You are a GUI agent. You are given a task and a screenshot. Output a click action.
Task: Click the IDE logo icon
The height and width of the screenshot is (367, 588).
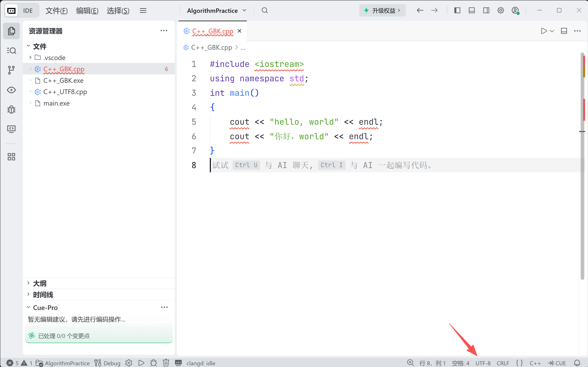tap(11, 11)
